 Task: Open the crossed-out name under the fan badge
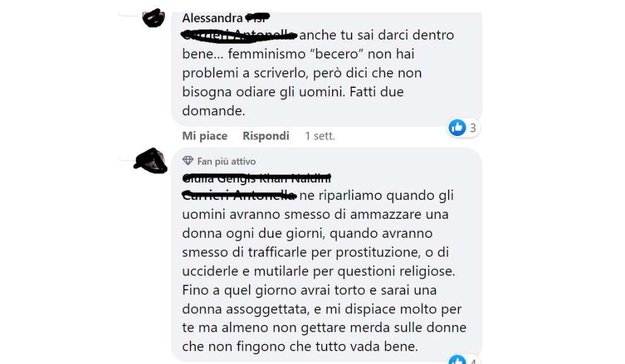click(x=256, y=178)
